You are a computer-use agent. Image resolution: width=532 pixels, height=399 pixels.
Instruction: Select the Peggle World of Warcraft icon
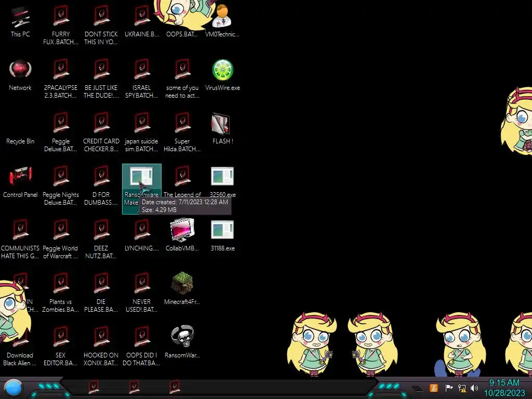pos(61,230)
